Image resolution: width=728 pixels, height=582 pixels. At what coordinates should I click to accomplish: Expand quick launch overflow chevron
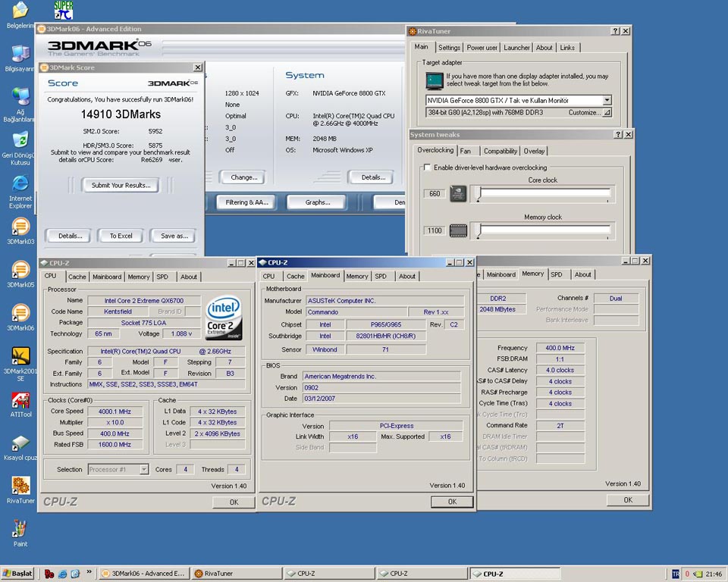click(89, 572)
